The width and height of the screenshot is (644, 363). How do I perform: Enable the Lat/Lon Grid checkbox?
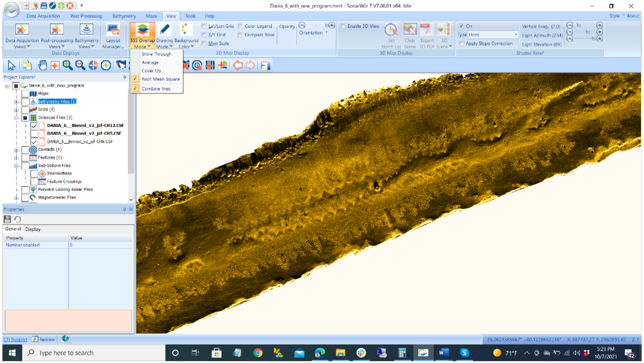[204, 26]
